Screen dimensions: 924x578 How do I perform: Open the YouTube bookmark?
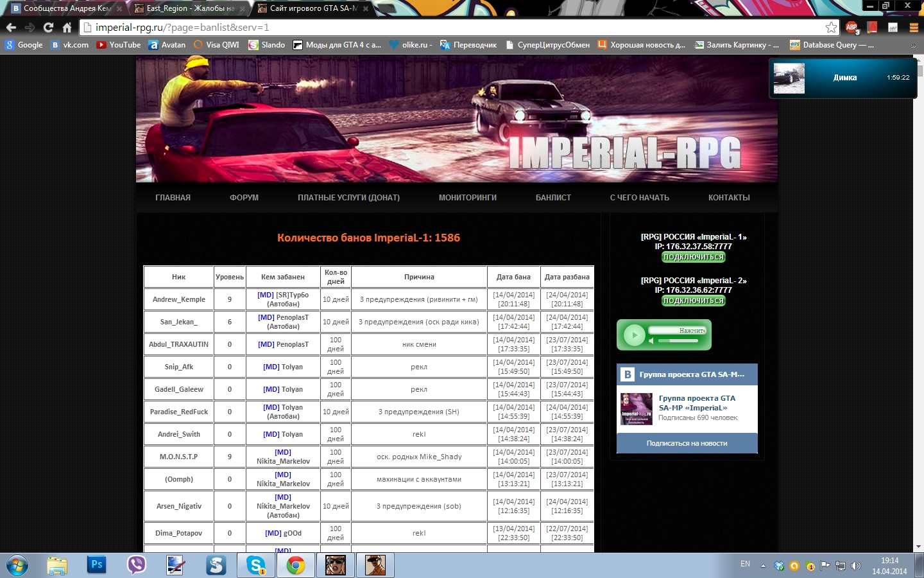click(x=118, y=45)
